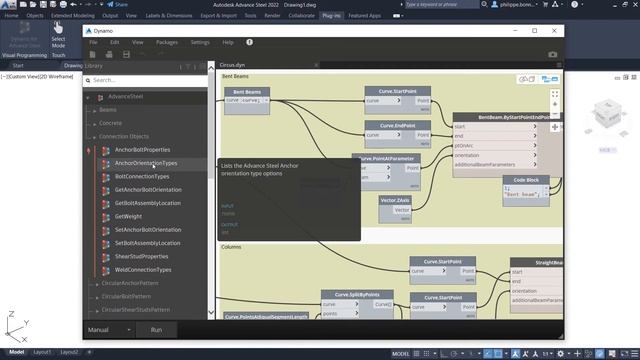
Task: Open the Extended Modeling ribbon tab
Action: 73,16
